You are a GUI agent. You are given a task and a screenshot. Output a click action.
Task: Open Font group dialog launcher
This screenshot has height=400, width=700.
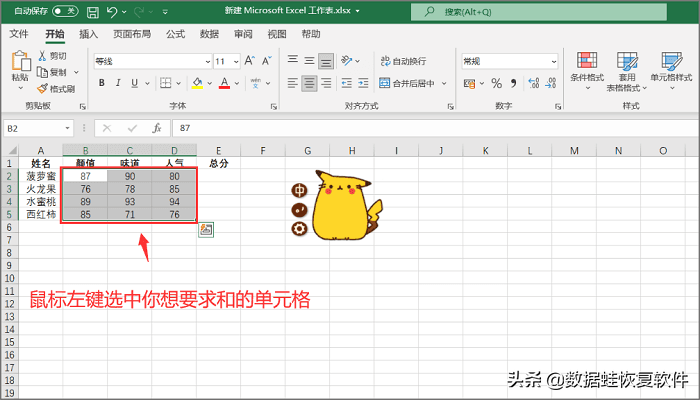coord(274,107)
